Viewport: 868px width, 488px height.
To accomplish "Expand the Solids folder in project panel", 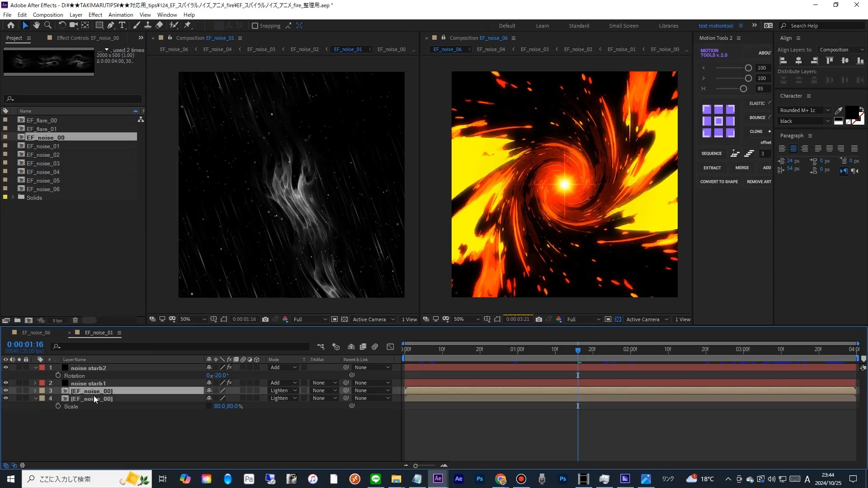I will (x=13, y=197).
